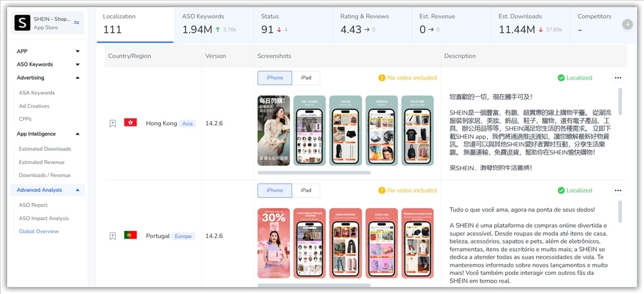The image size is (644, 294).
Task: Bookmark the Portugal row
Action: (x=112, y=236)
